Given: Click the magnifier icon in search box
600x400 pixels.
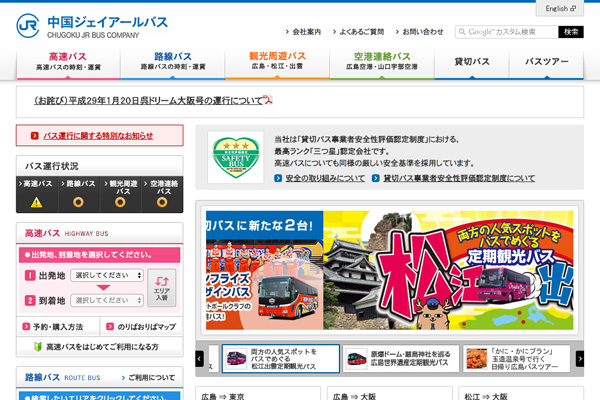Looking at the screenshot, I should tap(462, 32).
